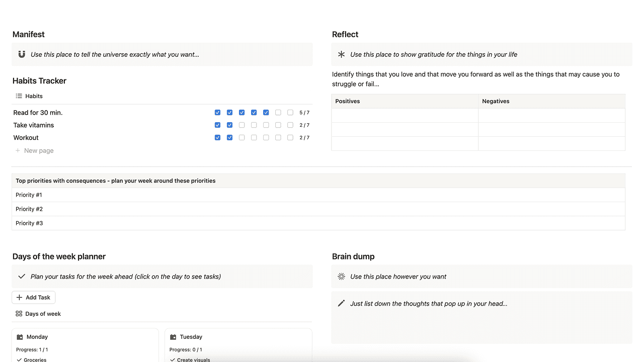Click the Brain dump heading
Screen dimensions: 644x362
(353, 256)
